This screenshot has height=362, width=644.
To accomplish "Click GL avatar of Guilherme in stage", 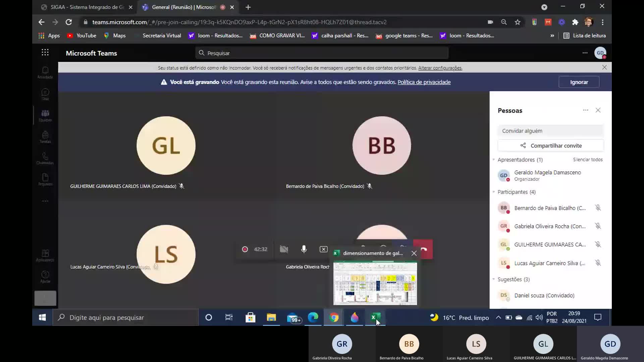I will [166, 145].
